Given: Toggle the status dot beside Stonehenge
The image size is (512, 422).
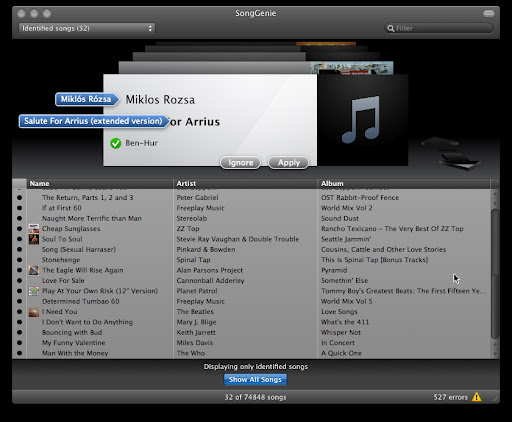Looking at the screenshot, I should tap(19, 260).
